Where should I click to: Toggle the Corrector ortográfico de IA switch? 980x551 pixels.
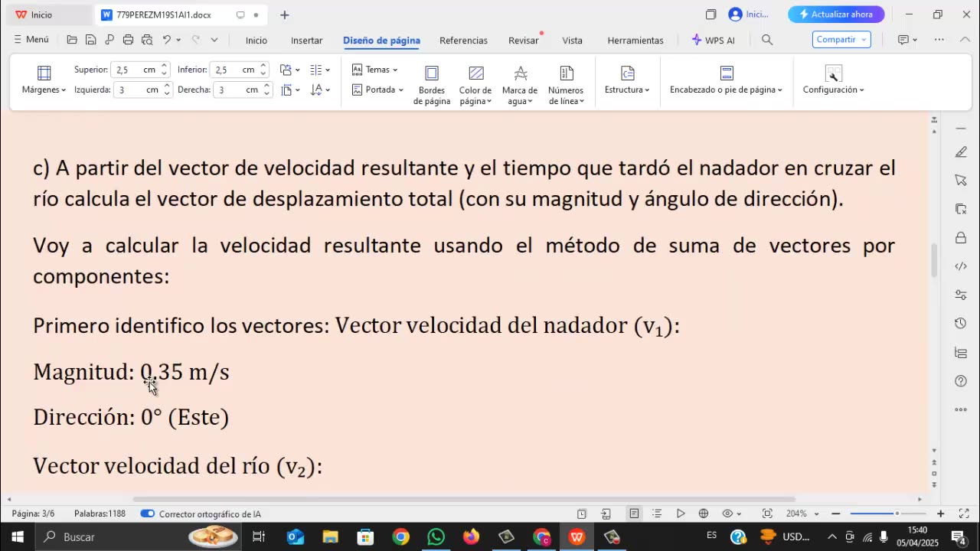pyautogui.click(x=148, y=514)
